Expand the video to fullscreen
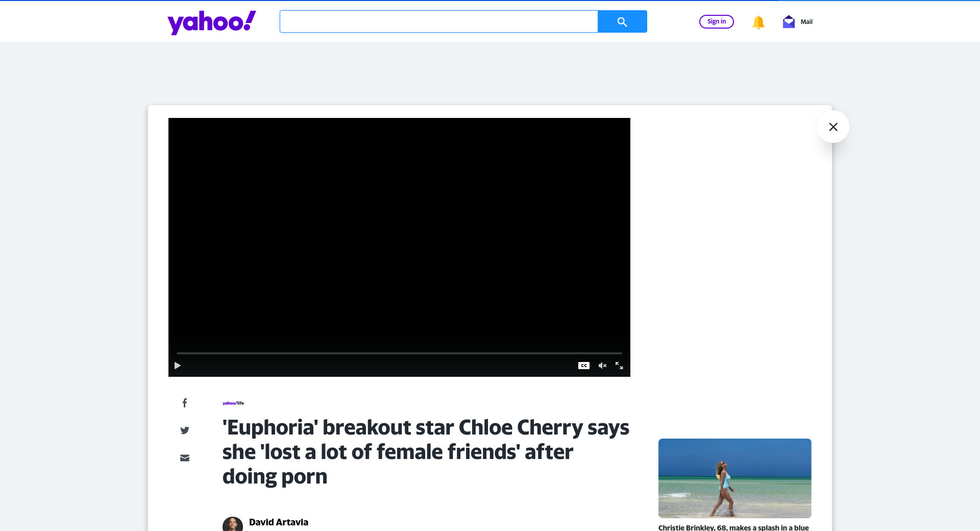This screenshot has width=980, height=531. coord(619,366)
